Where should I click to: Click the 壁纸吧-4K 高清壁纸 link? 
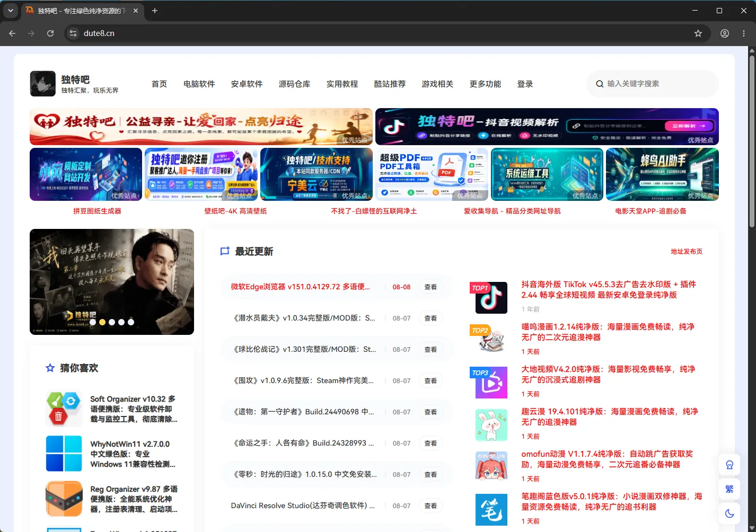[235, 211]
